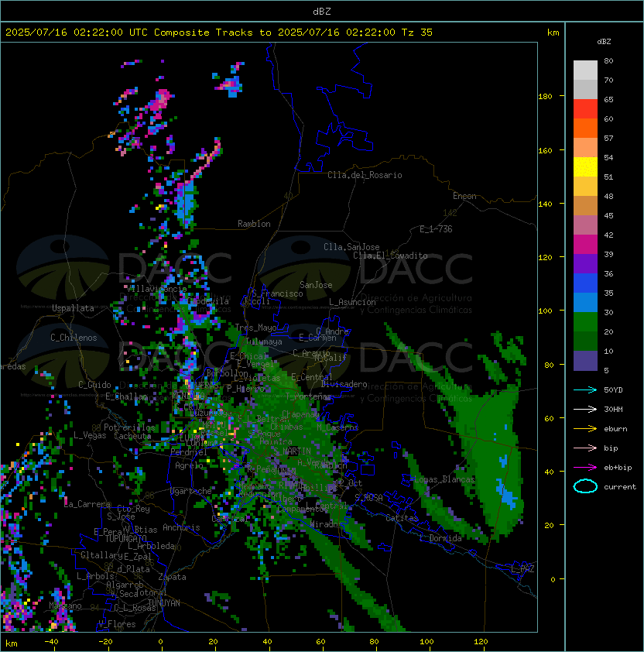
Task: Click the 'E_1-736' place label
Action: click(x=436, y=229)
